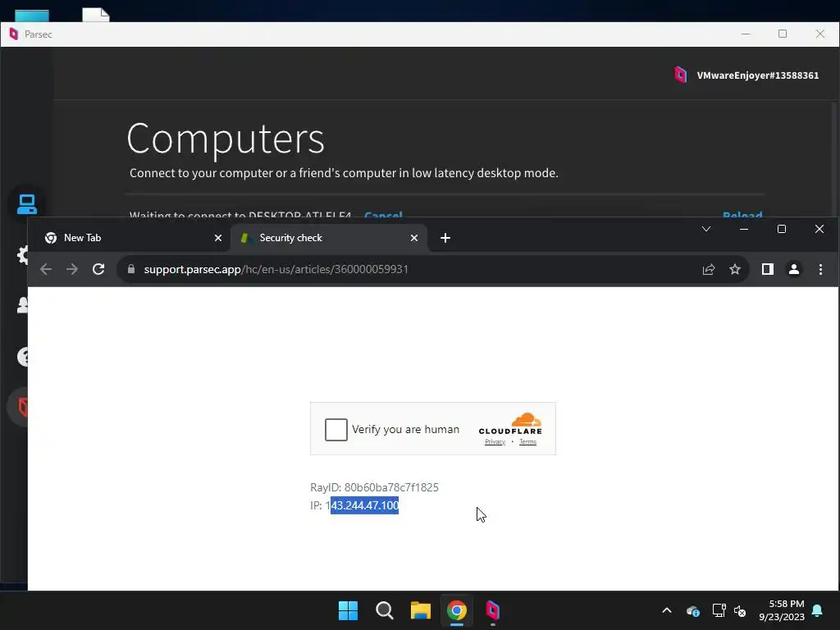Open Cloudflare Privacy link

[495, 442]
